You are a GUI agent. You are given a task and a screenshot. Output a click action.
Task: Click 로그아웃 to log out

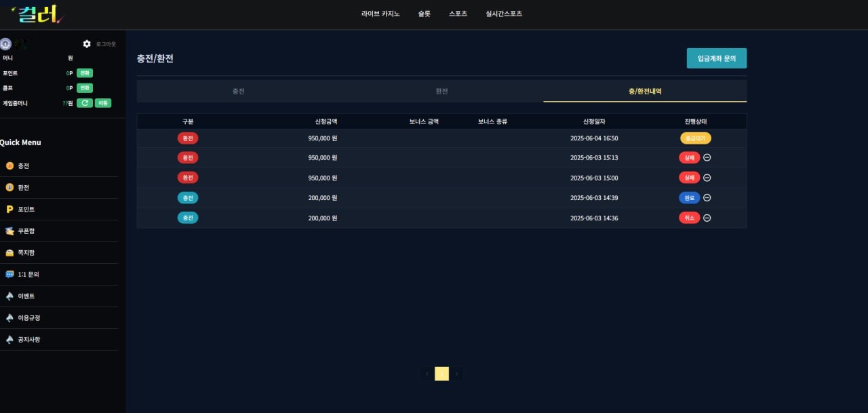[106, 44]
